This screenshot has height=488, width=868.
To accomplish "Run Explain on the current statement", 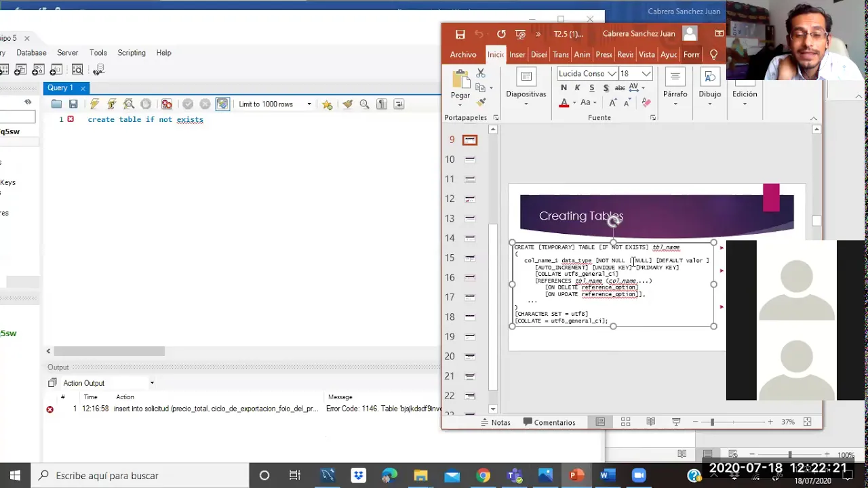I will [128, 104].
